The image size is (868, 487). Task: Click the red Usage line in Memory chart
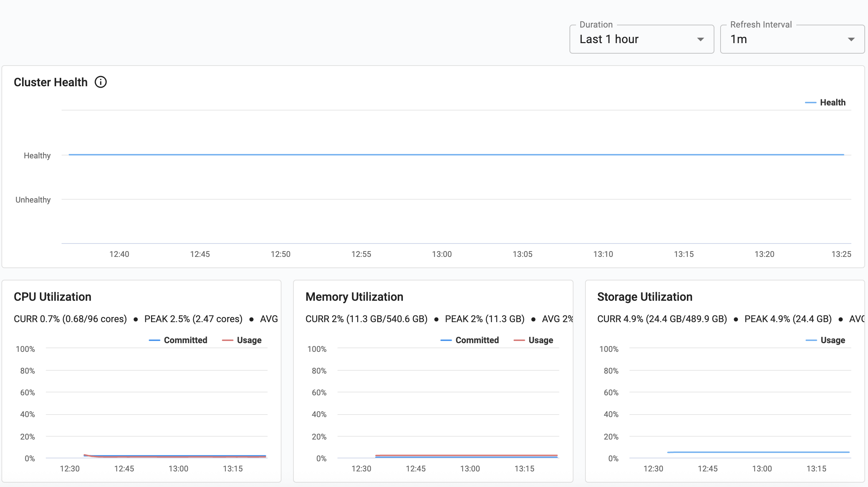[467, 455]
